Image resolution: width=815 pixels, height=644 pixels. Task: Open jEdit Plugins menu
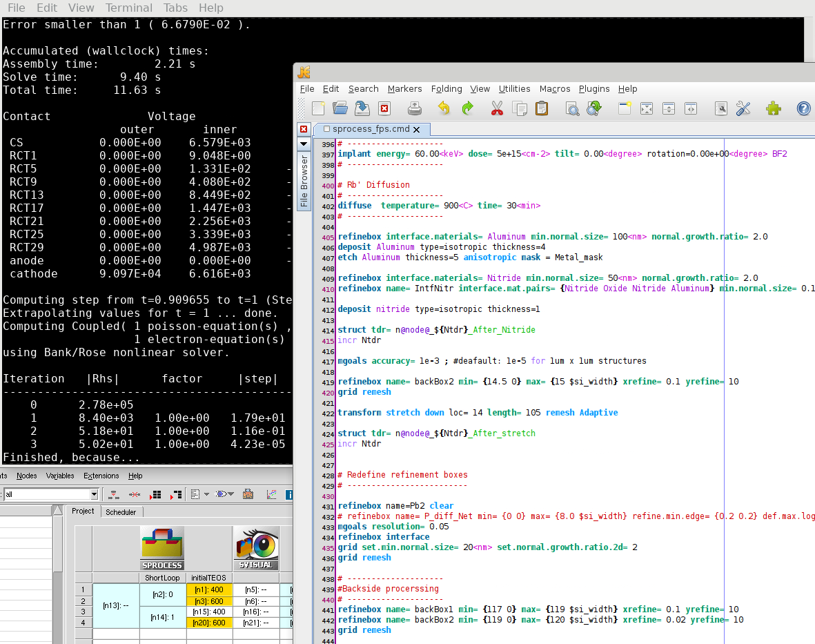[x=594, y=89]
